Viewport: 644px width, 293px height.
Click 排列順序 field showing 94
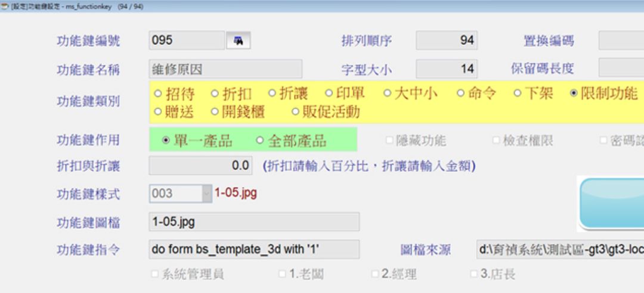447,40
